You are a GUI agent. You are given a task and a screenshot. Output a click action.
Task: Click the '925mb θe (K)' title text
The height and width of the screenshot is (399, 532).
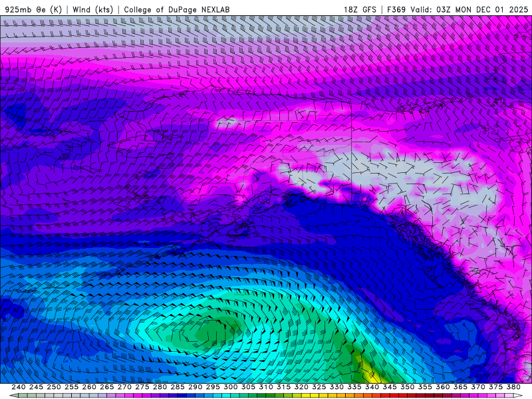click(x=34, y=9)
